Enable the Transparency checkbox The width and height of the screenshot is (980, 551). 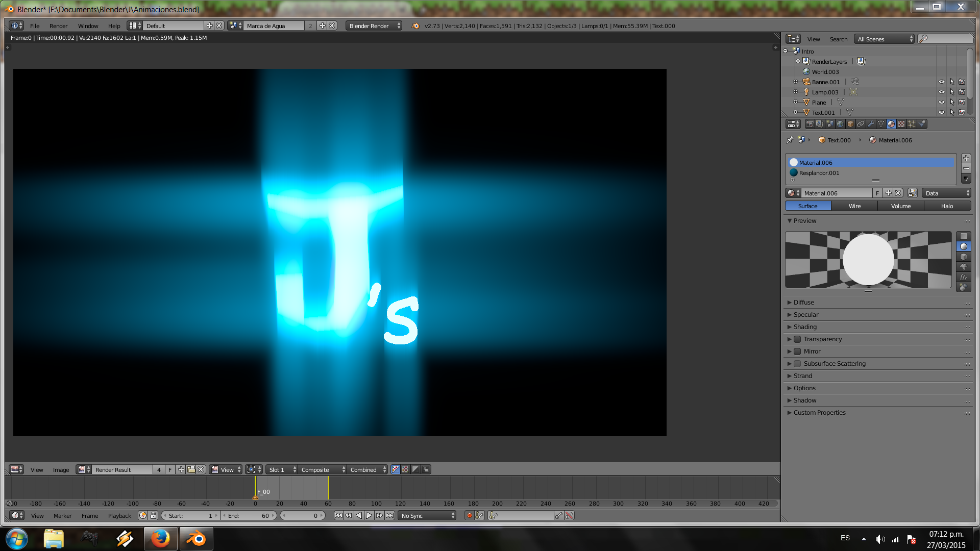797,339
